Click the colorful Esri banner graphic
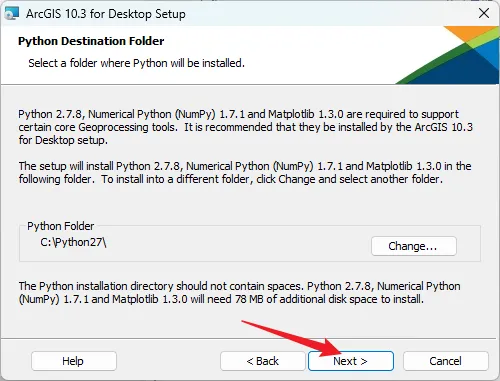 447,55
